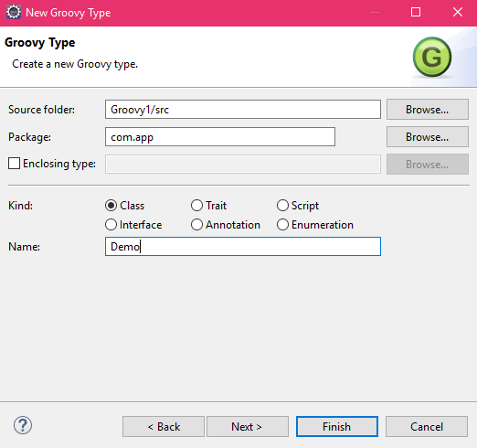
Task: Maximize the New Groovy Type window
Action: click(x=416, y=12)
